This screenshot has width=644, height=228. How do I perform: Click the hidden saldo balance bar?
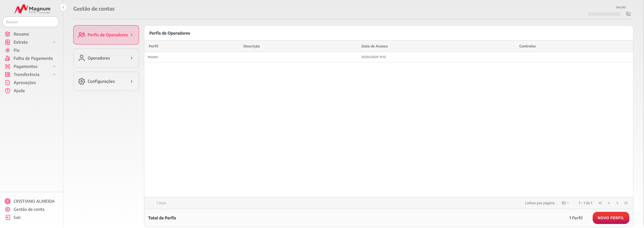604,14
